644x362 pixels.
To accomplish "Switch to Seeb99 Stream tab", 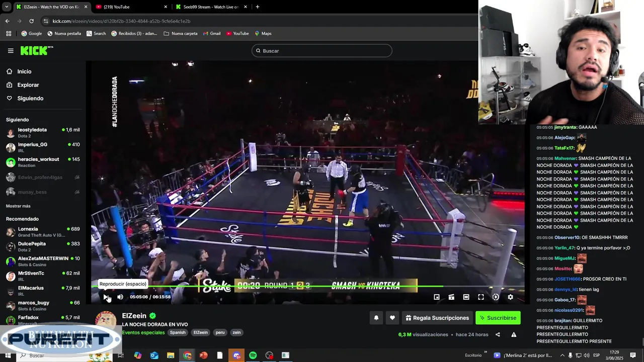I will coord(211,7).
